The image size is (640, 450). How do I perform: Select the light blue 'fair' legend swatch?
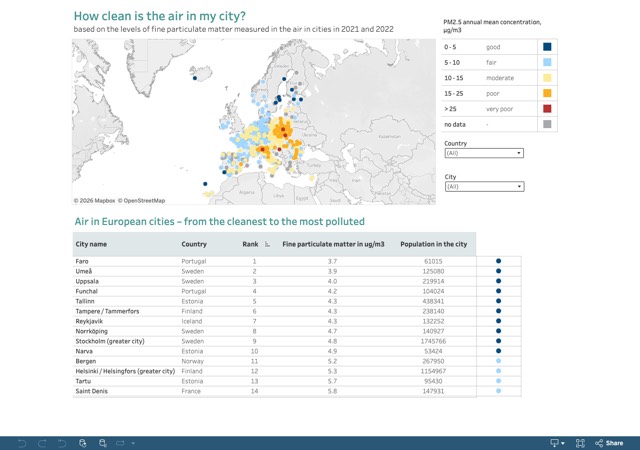[547, 62]
